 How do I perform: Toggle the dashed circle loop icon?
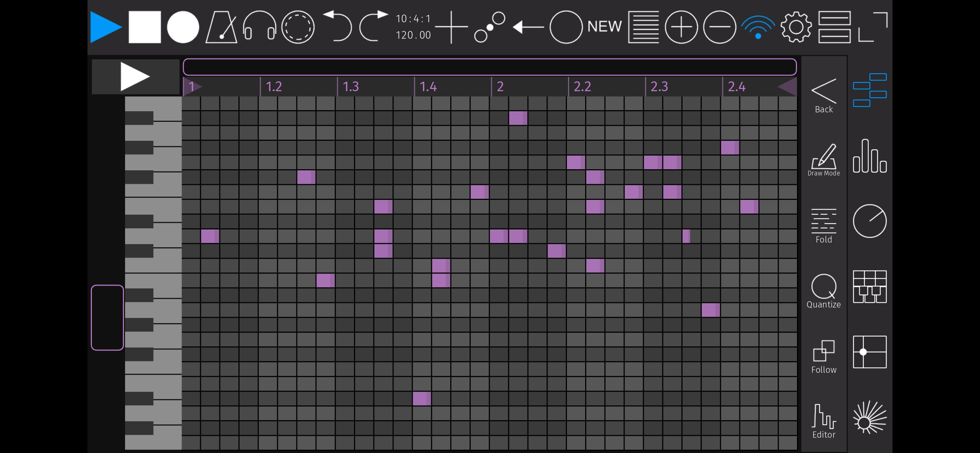tap(297, 27)
